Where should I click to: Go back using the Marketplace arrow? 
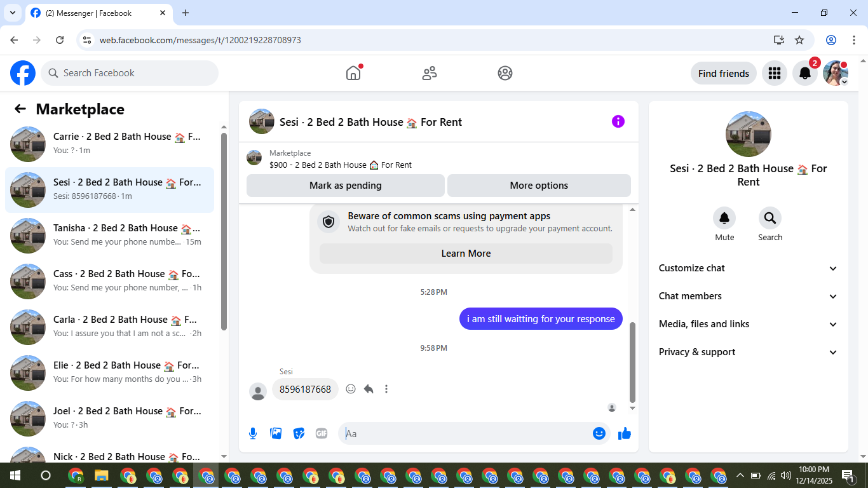click(x=20, y=109)
